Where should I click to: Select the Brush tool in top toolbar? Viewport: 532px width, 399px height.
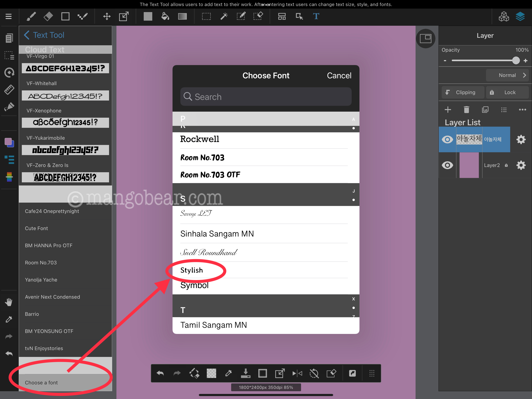[x=31, y=16]
